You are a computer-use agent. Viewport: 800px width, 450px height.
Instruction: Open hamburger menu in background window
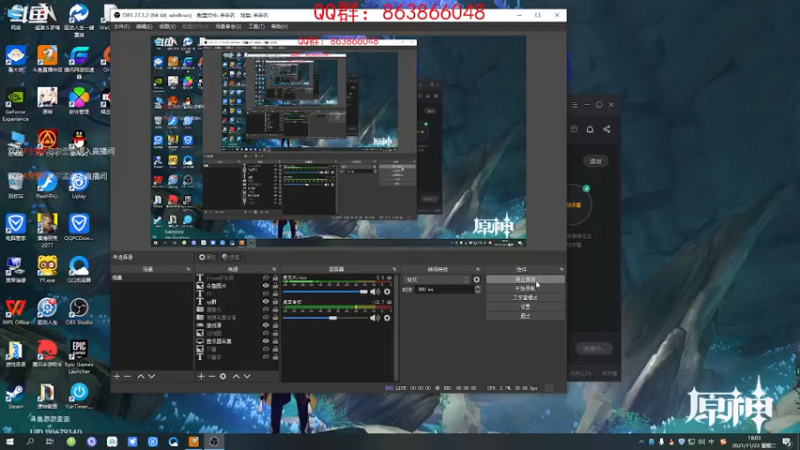pyautogui.click(x=575, y=105)
